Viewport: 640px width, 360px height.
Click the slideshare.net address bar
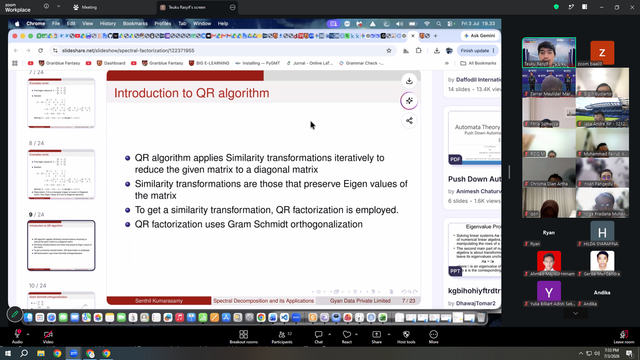(x=220, y=51)
